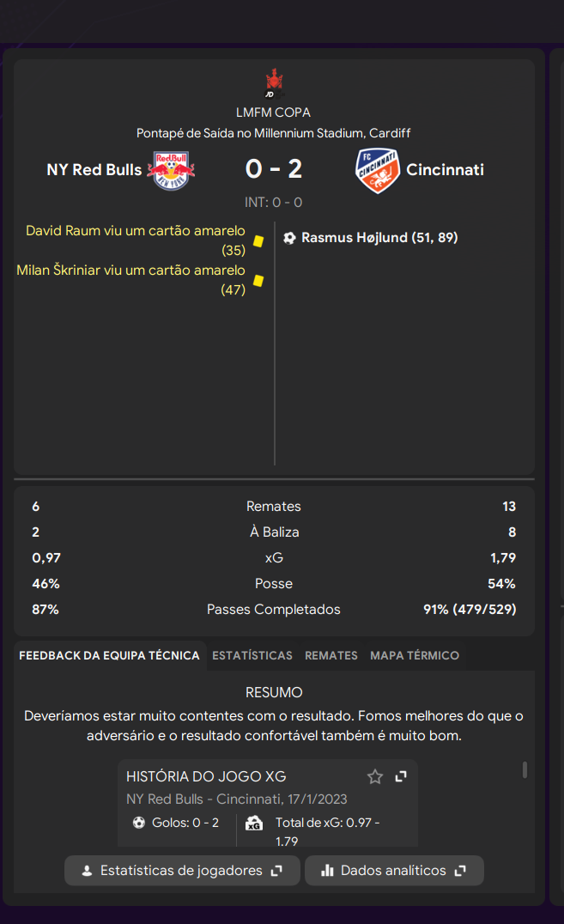Click the Golos football icon
The width and height of the screenshot is (564, 924).
[x=139, y=823]
